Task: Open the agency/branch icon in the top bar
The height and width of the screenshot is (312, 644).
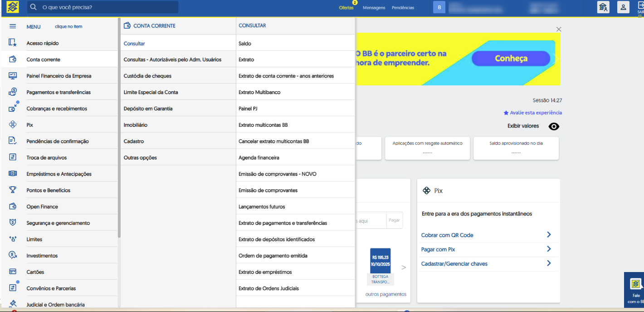Action: 603,7
